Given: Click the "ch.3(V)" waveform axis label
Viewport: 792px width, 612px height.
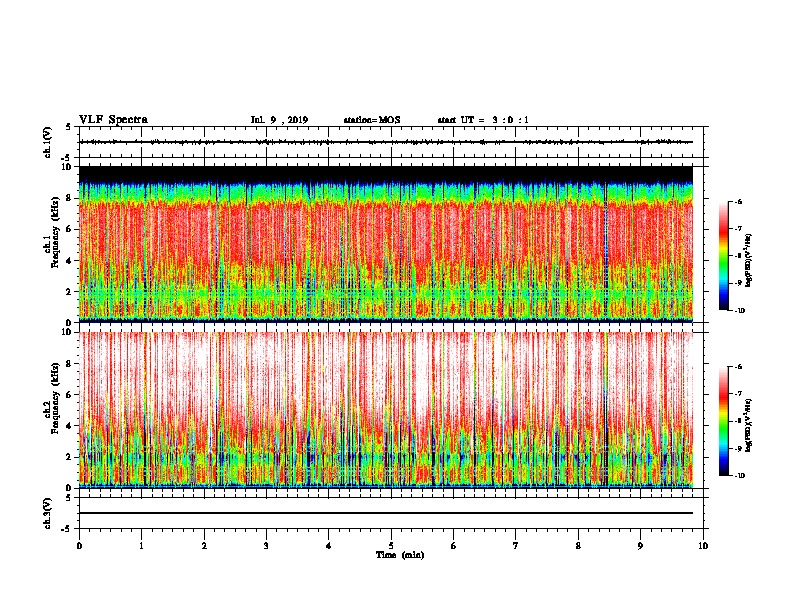Looking at the screenshot, I should click(x=47, y=513).
